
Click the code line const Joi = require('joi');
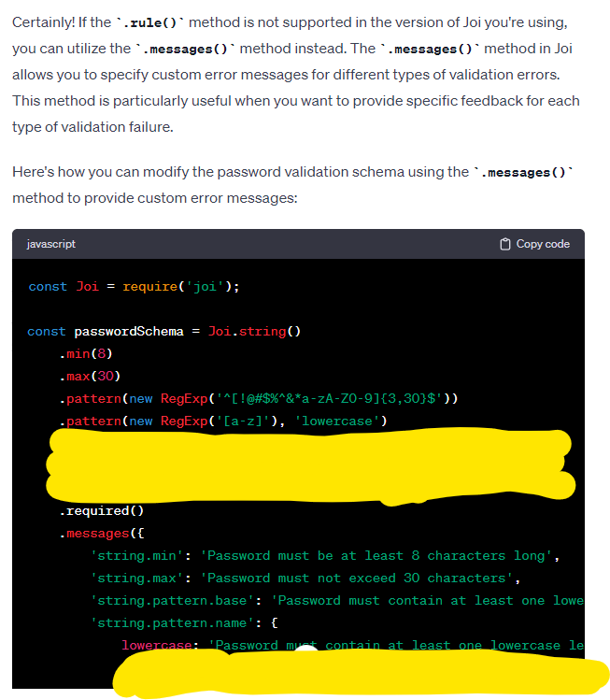tap(134, 287)
